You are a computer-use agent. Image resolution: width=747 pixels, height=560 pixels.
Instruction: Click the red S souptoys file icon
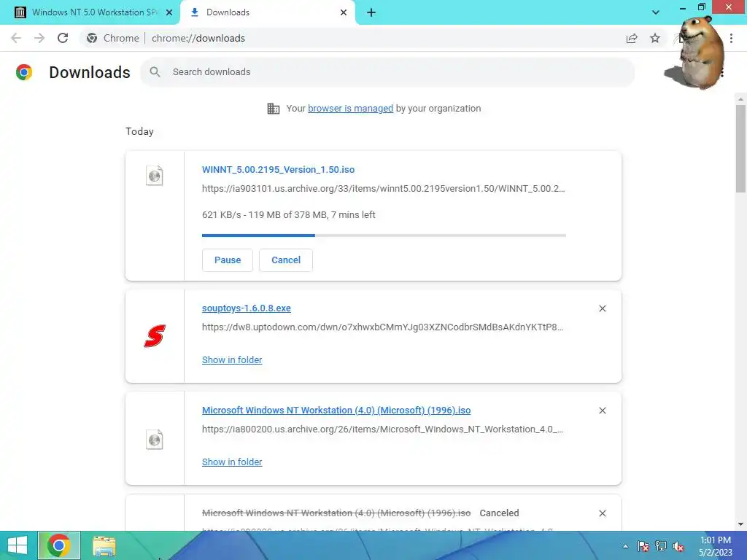coord(155,335)
